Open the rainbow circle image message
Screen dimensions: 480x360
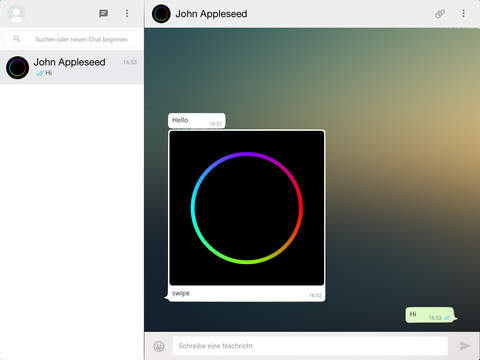[x=247, y=208]
